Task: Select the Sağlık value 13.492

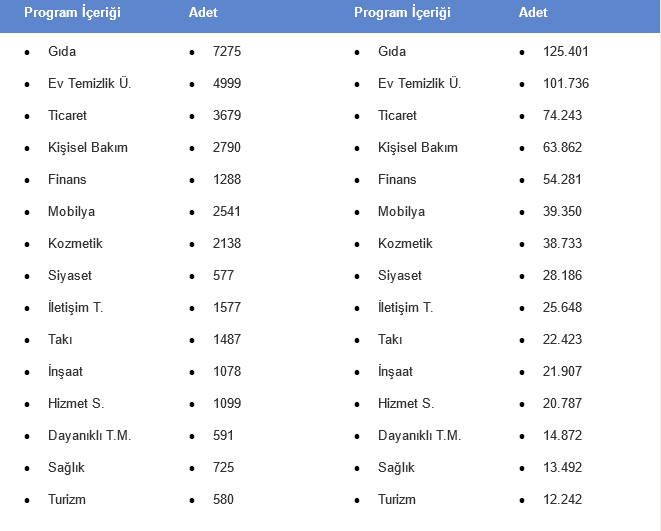Action: [563, 467]
